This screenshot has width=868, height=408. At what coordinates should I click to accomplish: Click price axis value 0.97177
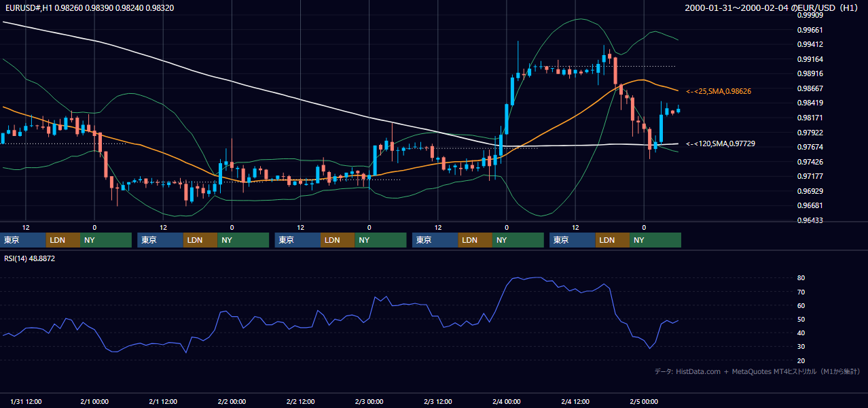809,176
